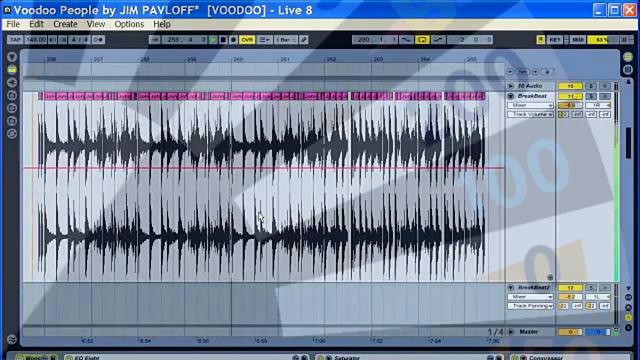Deactivate track 10 Audio activator
The width and height of the screenshot is (640, 360).
570,86
